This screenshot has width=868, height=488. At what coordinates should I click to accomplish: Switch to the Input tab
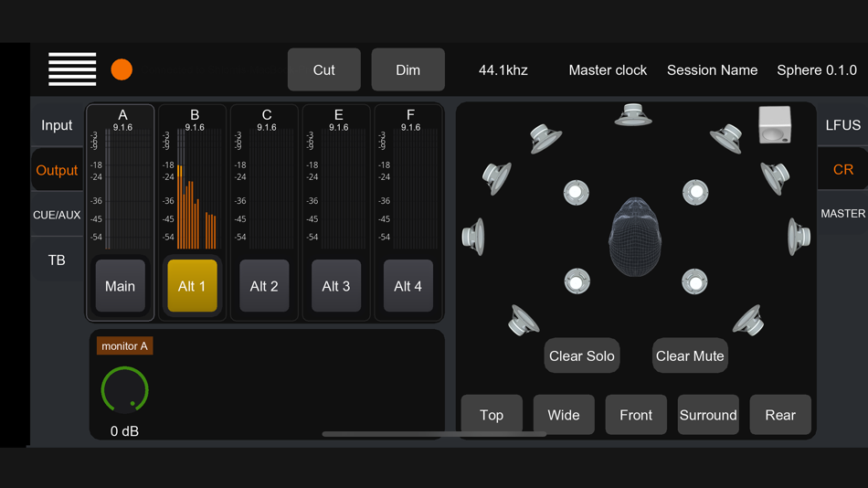[x=57, y=125]
